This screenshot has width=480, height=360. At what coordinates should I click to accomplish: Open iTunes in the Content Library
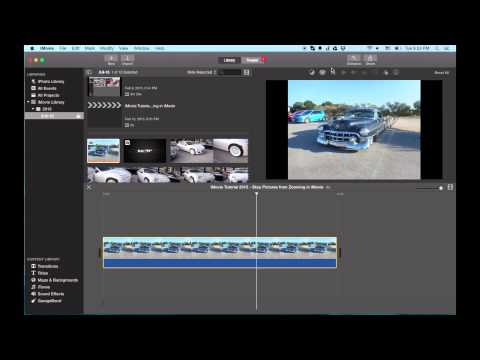(40, 287)
